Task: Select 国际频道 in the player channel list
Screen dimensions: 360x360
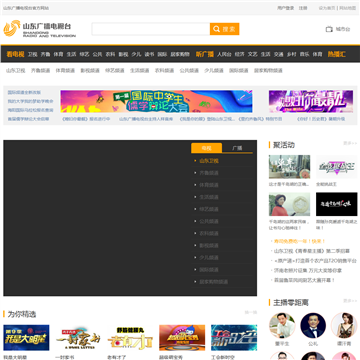Action: click(x=209, y=270)
